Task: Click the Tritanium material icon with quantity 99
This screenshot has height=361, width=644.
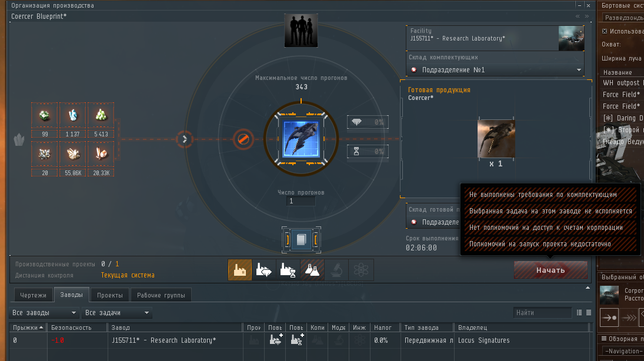Action: pyautogui.click(x=44, y=116)
